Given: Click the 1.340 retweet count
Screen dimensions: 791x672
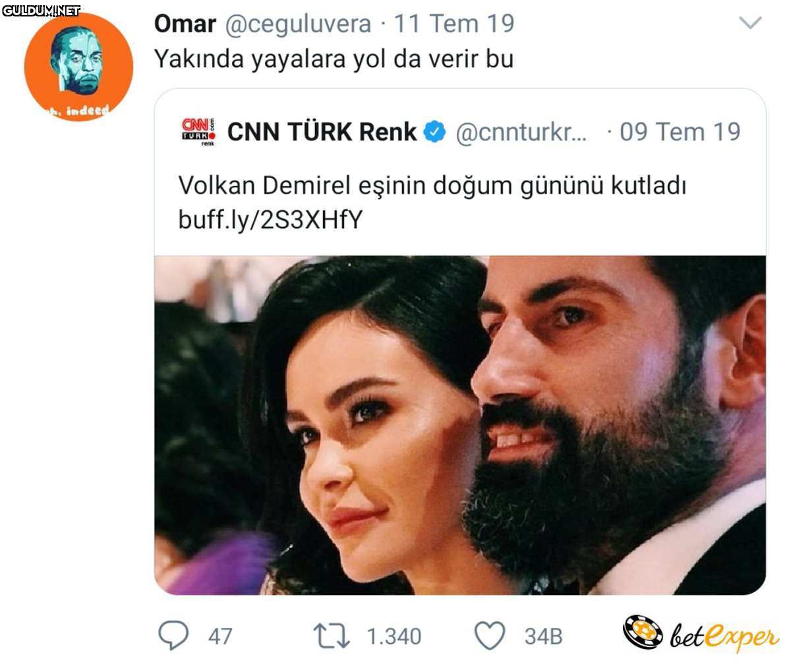Looking at the screenshot, I should [394, 636].
